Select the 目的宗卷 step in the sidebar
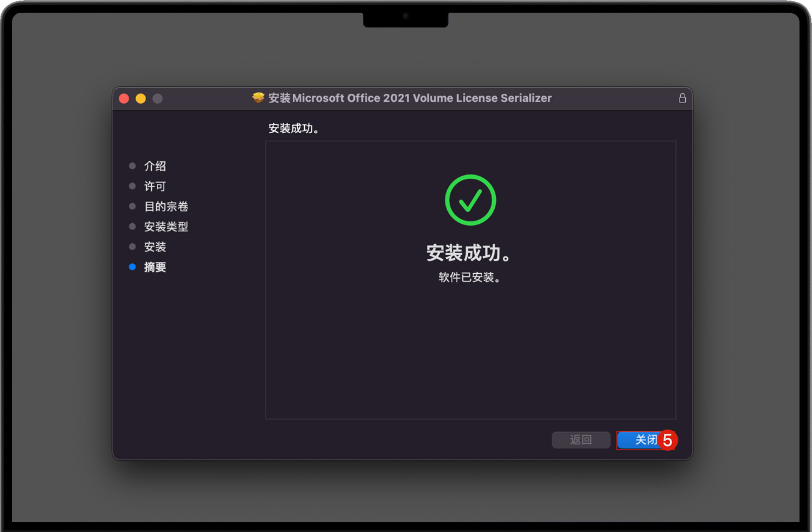Screen dimensions: 812x532 [x=166, y=206]
